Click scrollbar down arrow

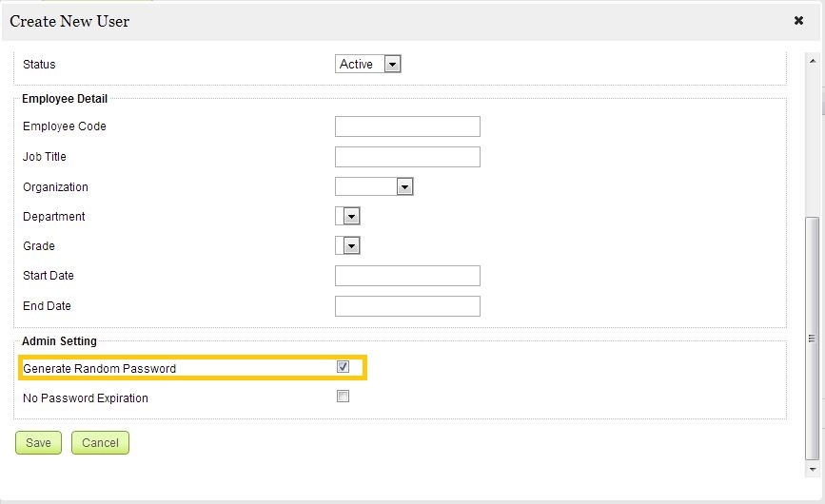(x=813, y=469)
